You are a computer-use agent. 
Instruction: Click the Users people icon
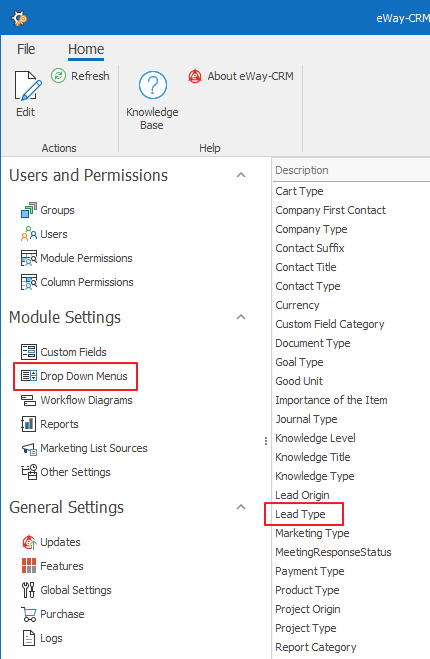29,234
